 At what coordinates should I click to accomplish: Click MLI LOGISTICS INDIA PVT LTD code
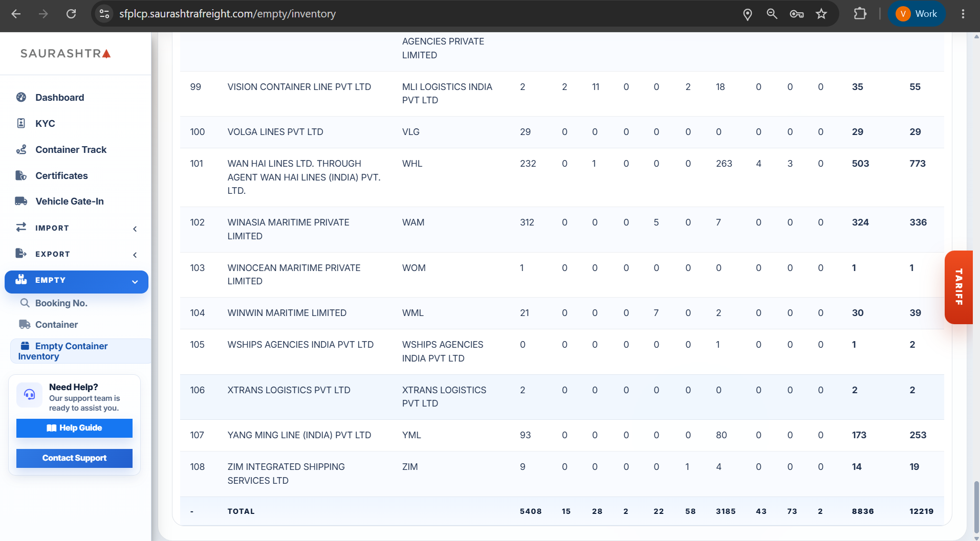coord(447,94)
